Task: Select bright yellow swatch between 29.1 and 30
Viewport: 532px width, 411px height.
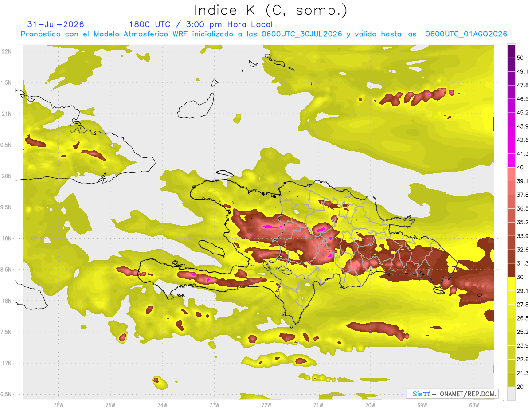Action: 511,284
